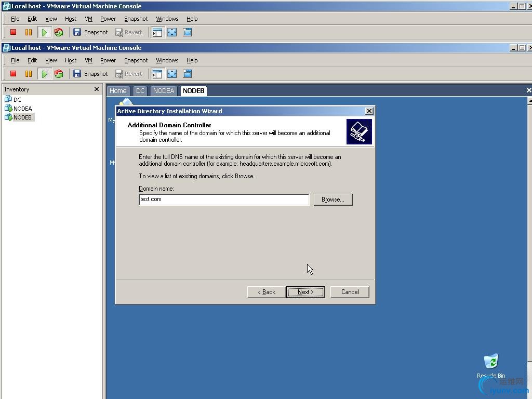The width and height of the screenshot is (532, 399).
Task: Select NODEA label in the Inventory list
Action: (23, 109)
